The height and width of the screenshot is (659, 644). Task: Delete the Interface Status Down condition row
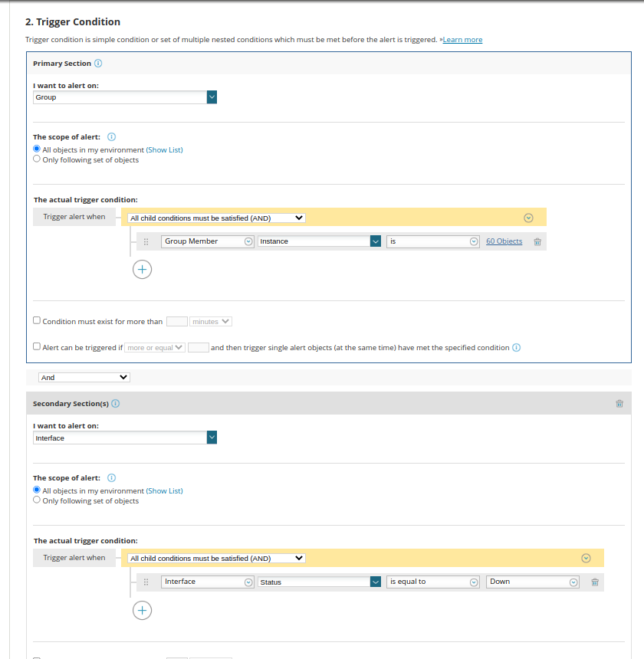pyautogui.click(x=595, y=582)
